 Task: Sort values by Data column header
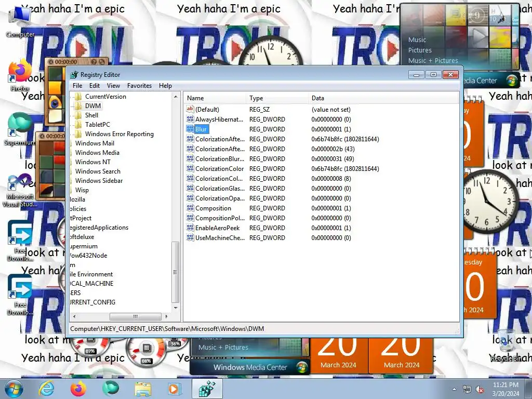point(383,98)
